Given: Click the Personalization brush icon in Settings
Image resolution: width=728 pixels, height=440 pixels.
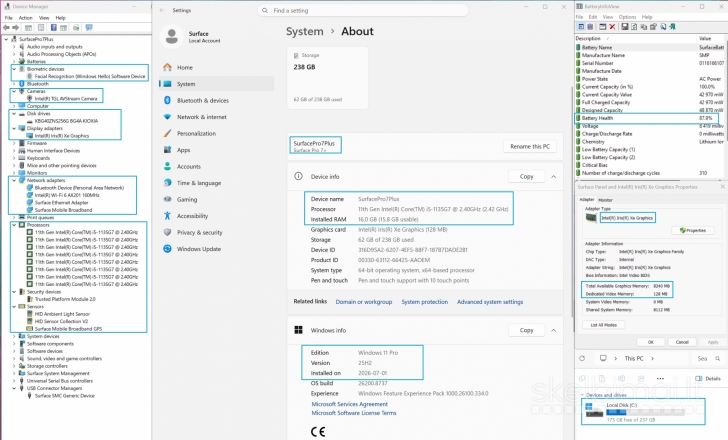Looking at the screenshot, I should tap(167, 133).
